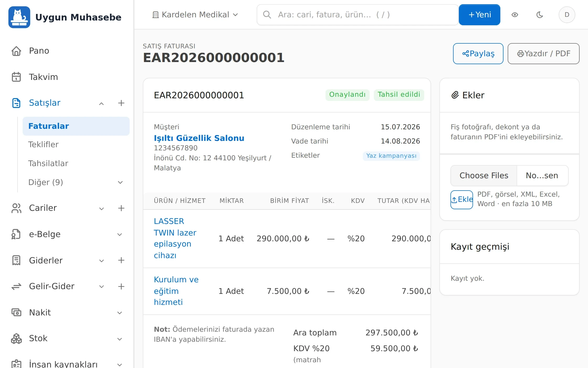The image size is (588, 368).
Task: Click the +Yeni button
Action: 479,15
